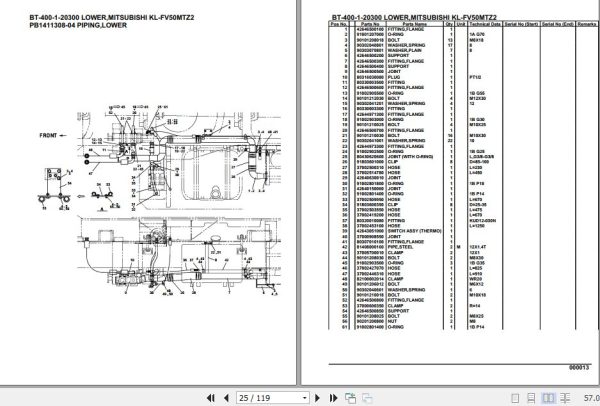
Task: Click the 'NUT' parts row
Action: point(463,321)
